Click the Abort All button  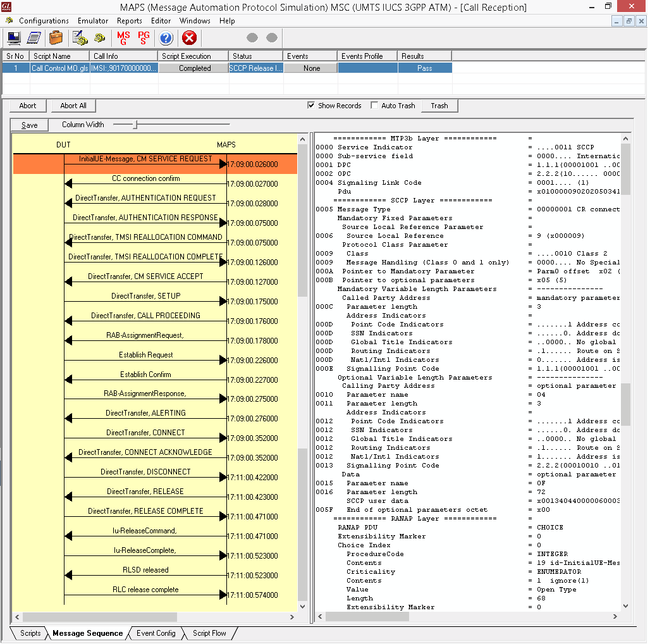(x=73, y=106)
